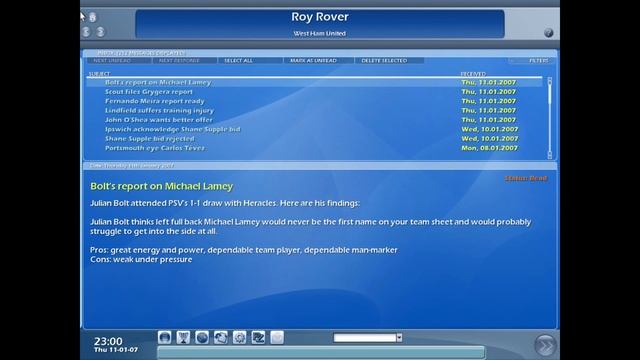This screenshot has height=360, width=640.
Task: Click Wed, 10.01.2007 date of Supple bid rejected
Action: point(490,139)
